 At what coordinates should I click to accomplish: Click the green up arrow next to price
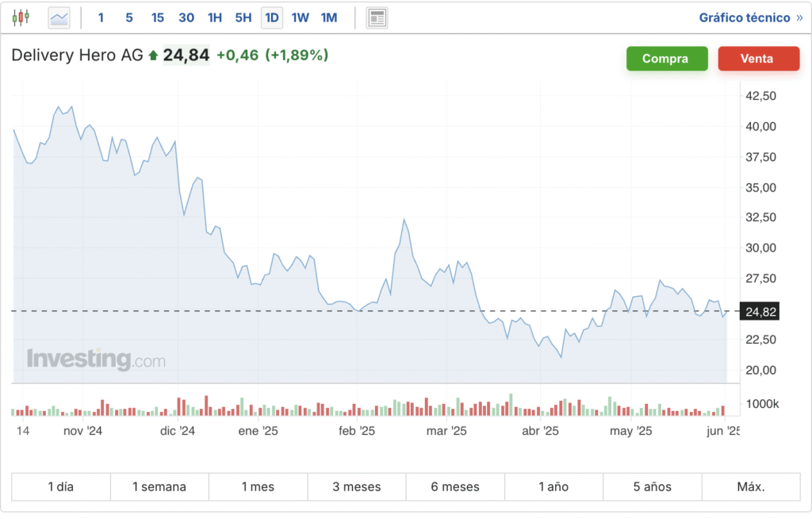153,56
